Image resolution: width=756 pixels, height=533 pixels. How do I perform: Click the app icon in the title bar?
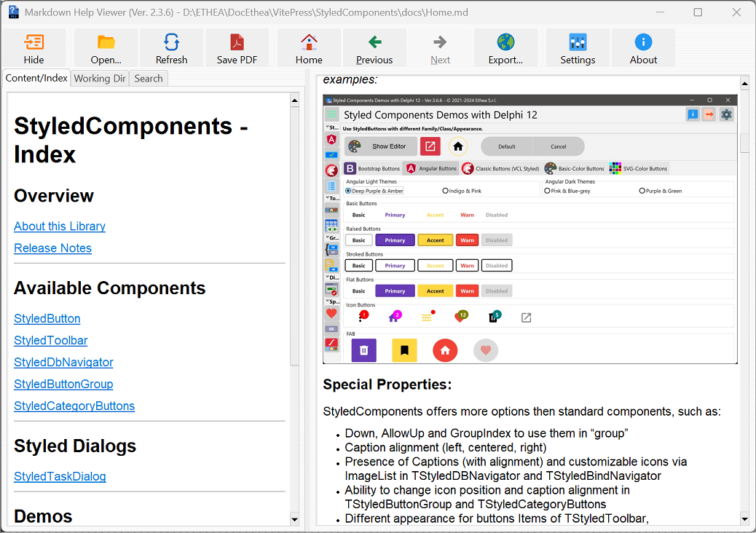pos(14,12)
